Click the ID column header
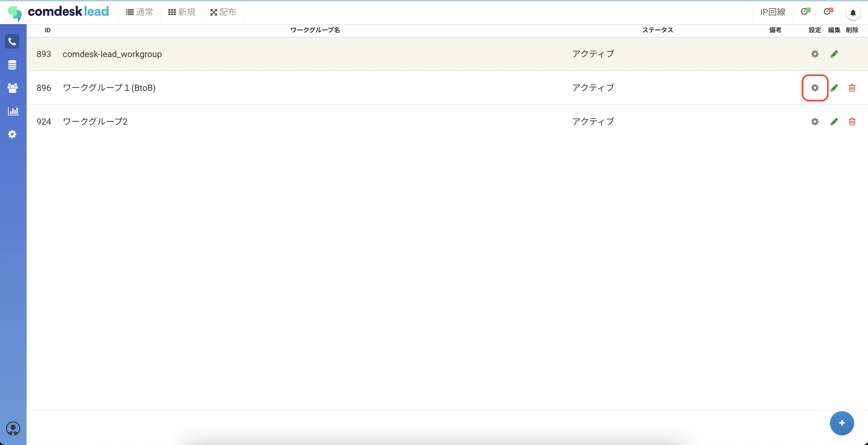The image size is (868, 445). (x=47, y=30)
